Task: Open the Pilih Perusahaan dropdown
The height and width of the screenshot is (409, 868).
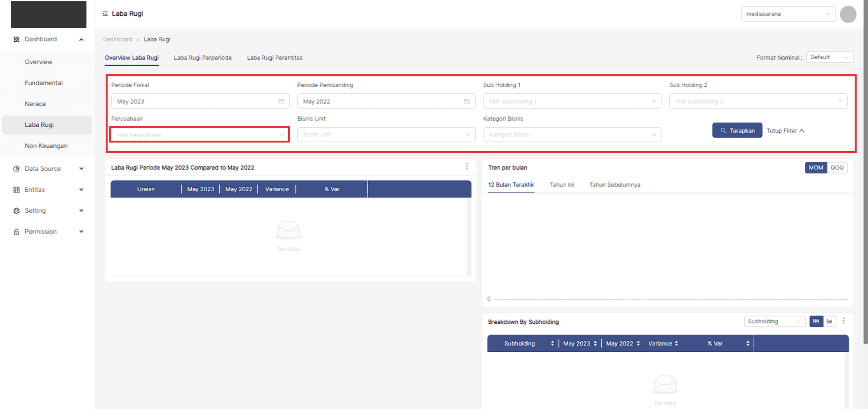Action: [200, 135]
